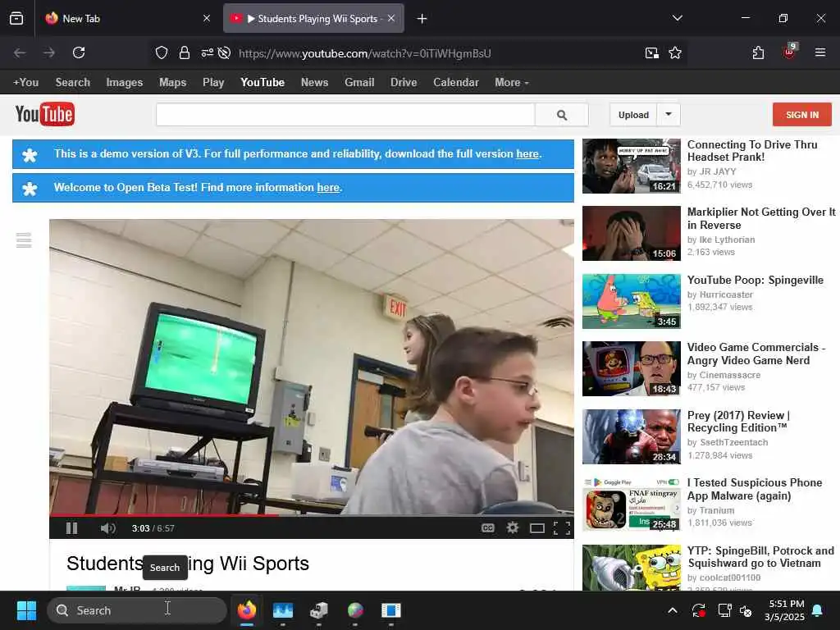Select Images in the Google bar
The height and width of the screenshot is (630, 840).
[x=125, y=83]
